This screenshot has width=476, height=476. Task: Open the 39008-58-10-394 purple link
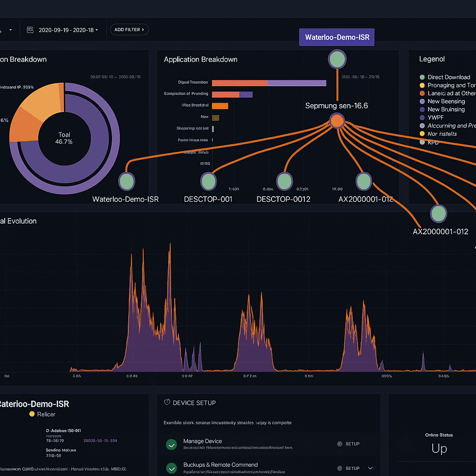tap(100, 441)
